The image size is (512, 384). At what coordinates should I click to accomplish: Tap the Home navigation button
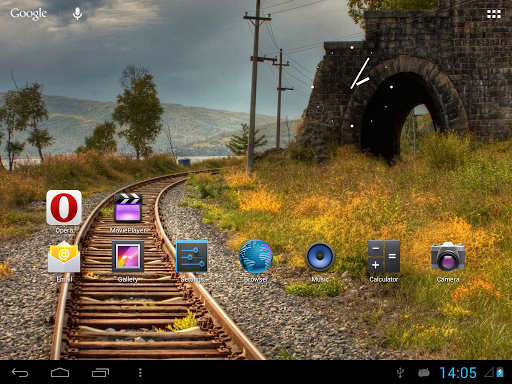click(60, 372)
